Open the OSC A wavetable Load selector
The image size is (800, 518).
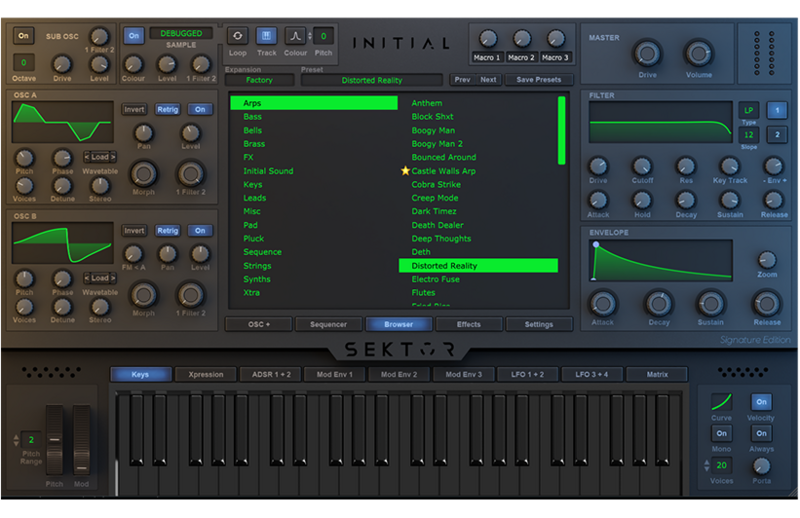99,157
